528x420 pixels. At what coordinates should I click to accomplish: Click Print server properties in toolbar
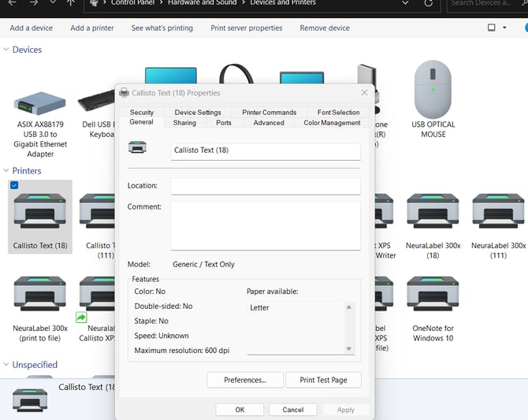[x=247, y=28]
